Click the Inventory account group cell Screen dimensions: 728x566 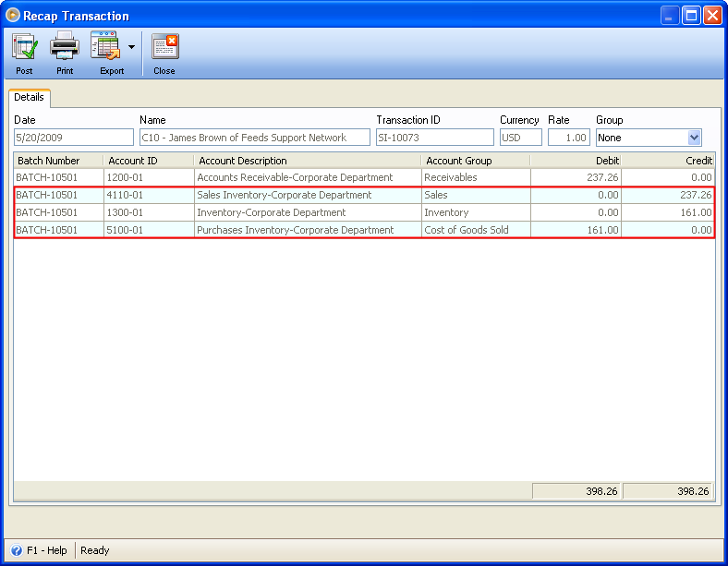tap(476, 212)
